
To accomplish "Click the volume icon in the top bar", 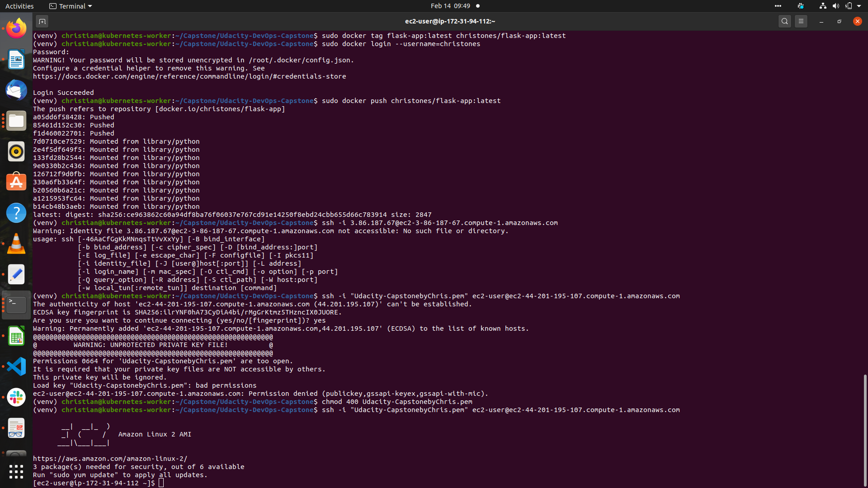I will [835, 6].
